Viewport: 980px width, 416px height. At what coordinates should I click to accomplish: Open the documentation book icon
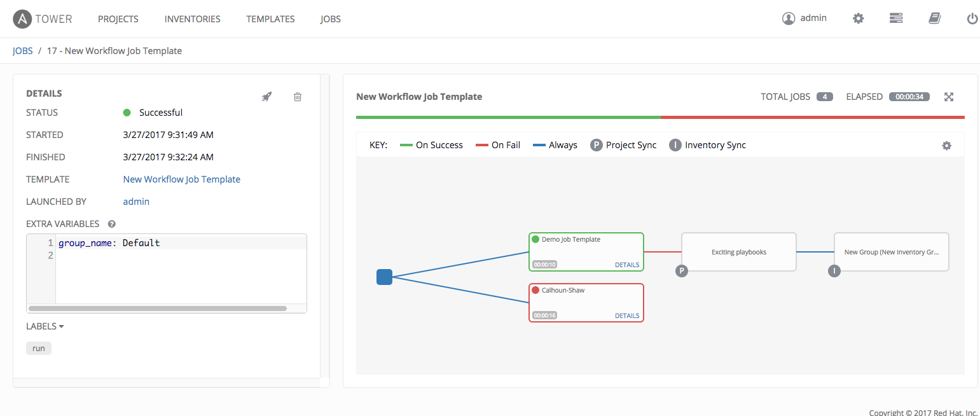click(x=934, y=18)
